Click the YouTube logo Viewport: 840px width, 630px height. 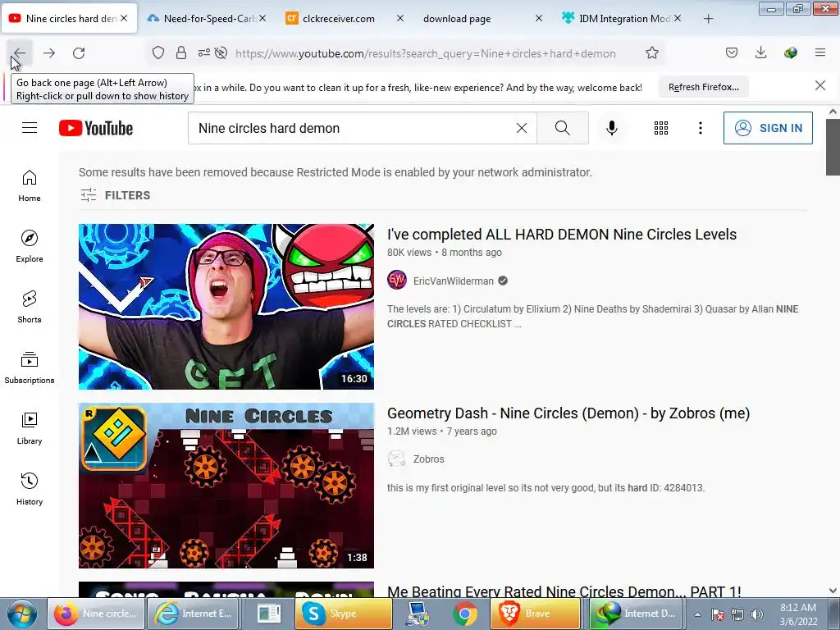[x=96, y=129]
